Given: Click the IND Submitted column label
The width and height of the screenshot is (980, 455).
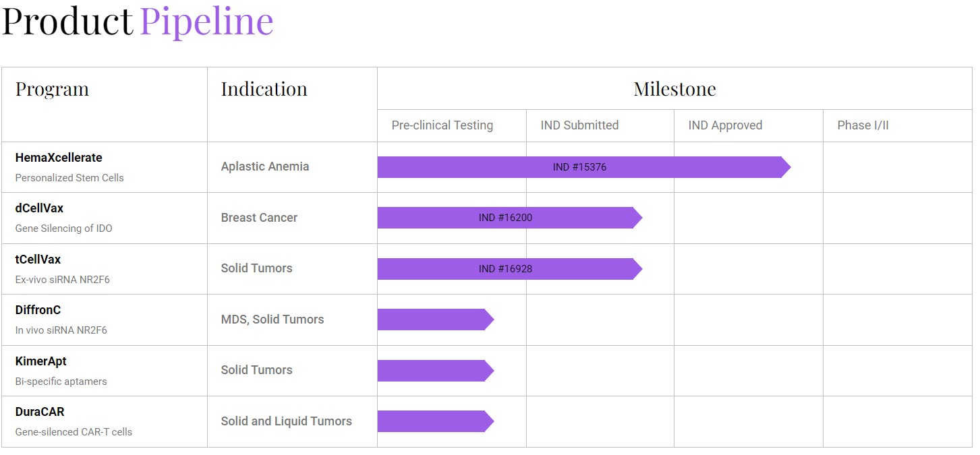Looking at the screenshot, I should pos(579,125).
